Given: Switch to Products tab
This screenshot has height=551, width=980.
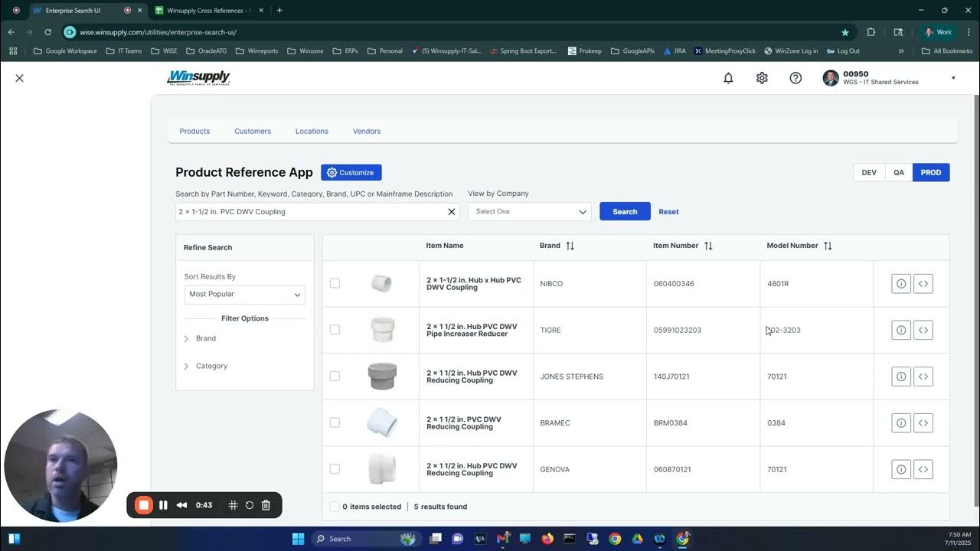Looking at the screenshot, I should [194, 132].
